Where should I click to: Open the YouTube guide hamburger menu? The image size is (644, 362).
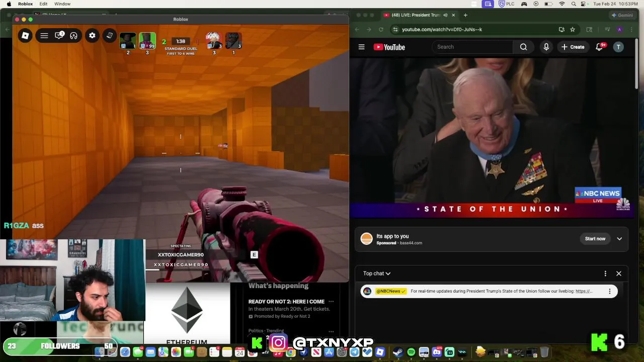point(361,47)
